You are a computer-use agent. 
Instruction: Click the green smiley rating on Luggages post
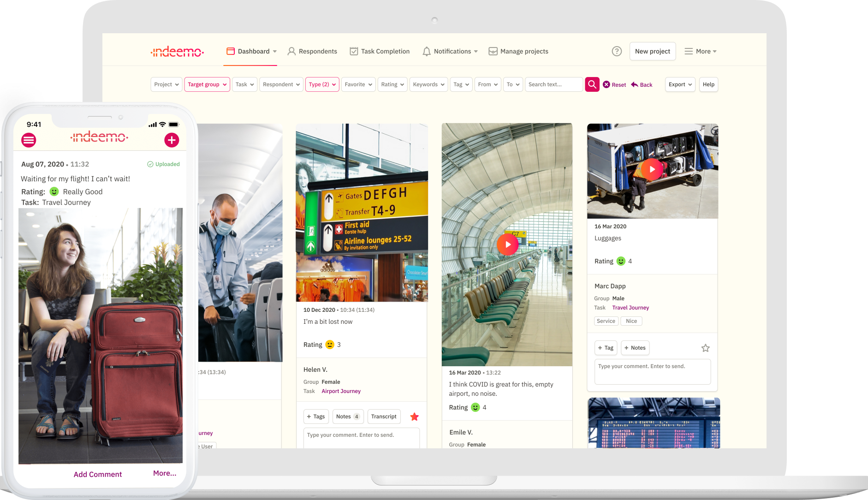coord(621,261)
